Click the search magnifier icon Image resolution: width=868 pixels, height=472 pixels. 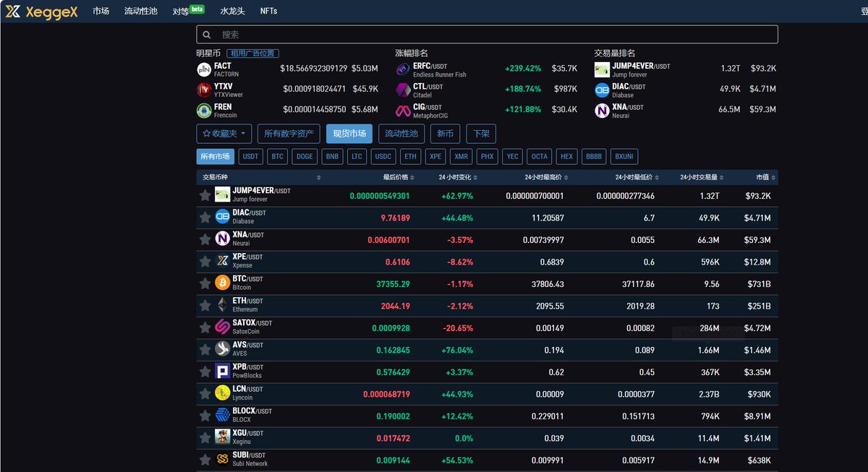coord(207,35)
